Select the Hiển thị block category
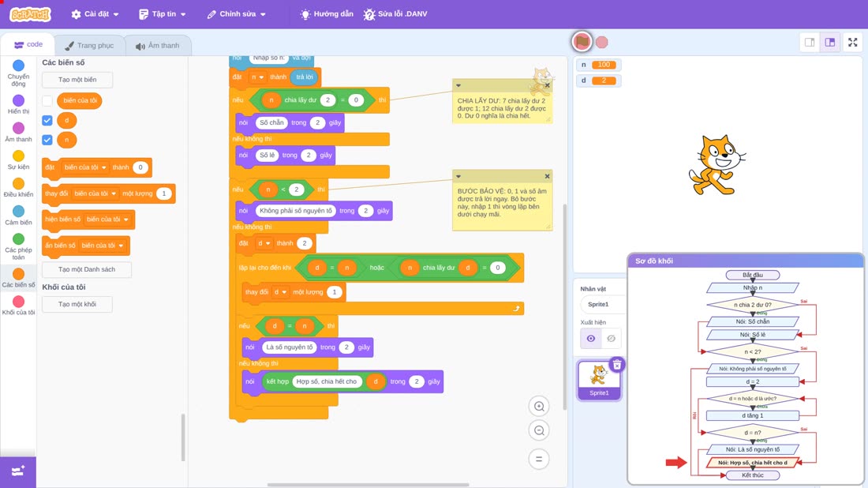This screenshot has height=488, width=868. 18,105
